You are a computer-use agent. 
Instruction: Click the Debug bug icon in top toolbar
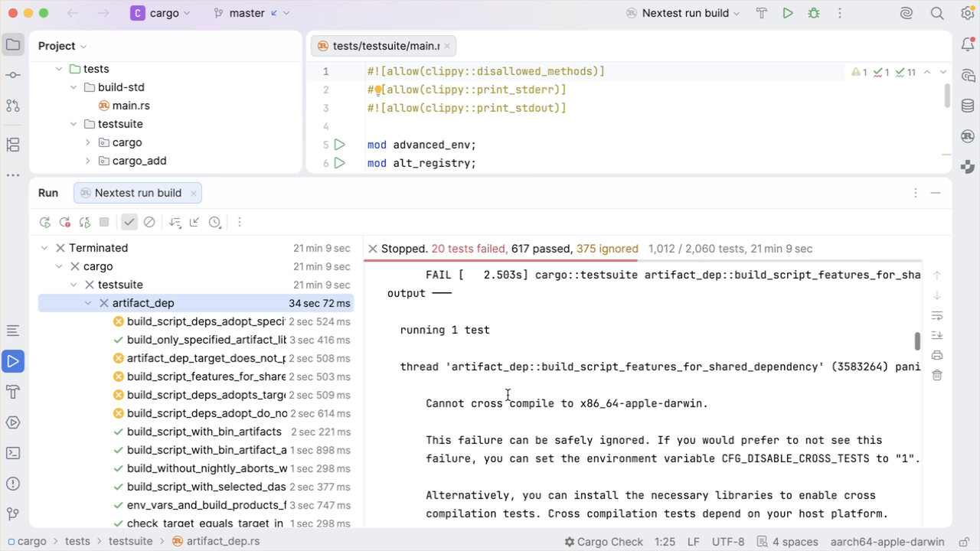click(x=813, y=13)
